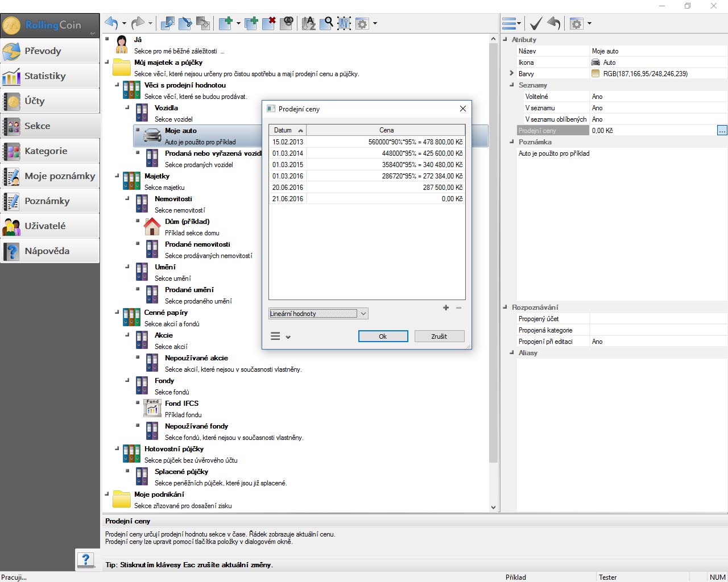Open the redo history dropdown arrow
Viewport: 728px width, 582px height.
(150, 23)
